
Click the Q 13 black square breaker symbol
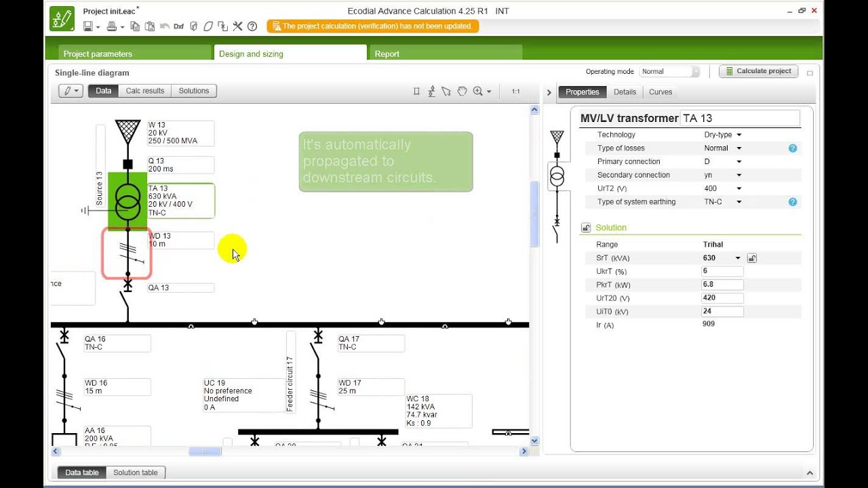point(127,164)
